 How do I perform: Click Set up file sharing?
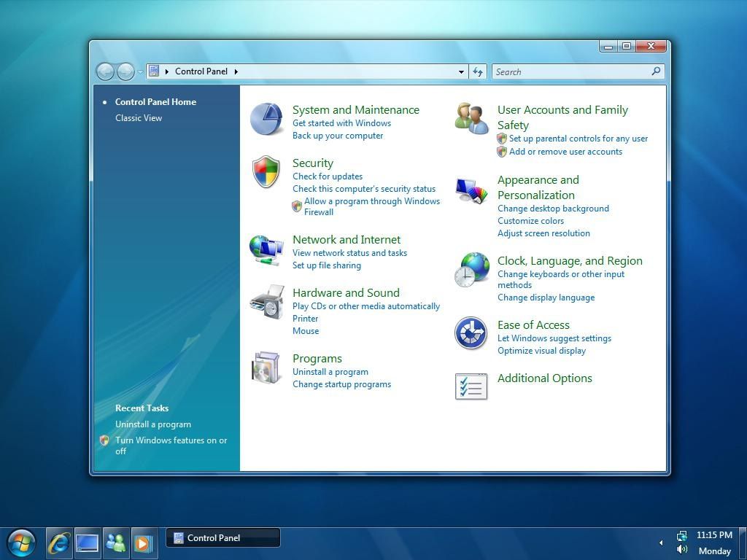326,265
